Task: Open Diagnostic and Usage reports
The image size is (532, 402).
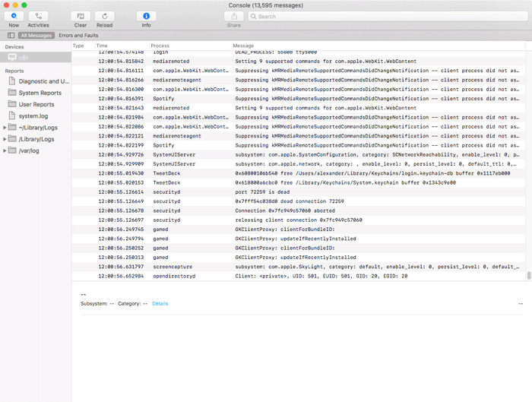Action: point(43,81)
